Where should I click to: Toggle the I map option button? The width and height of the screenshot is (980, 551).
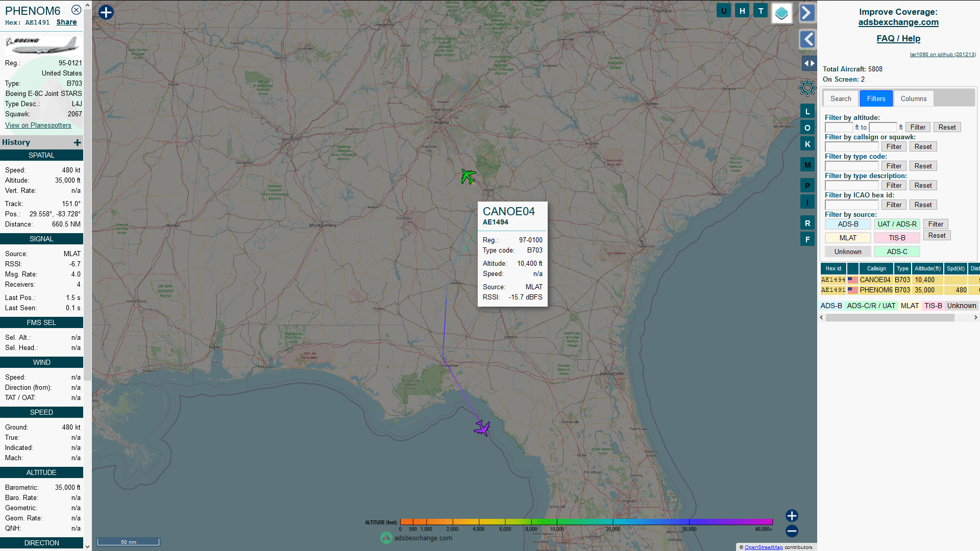point(807,202)
